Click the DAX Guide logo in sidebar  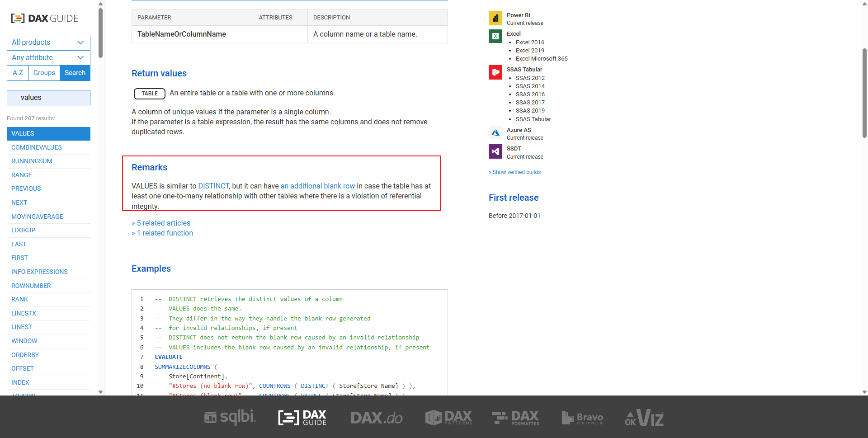[45, 19]
